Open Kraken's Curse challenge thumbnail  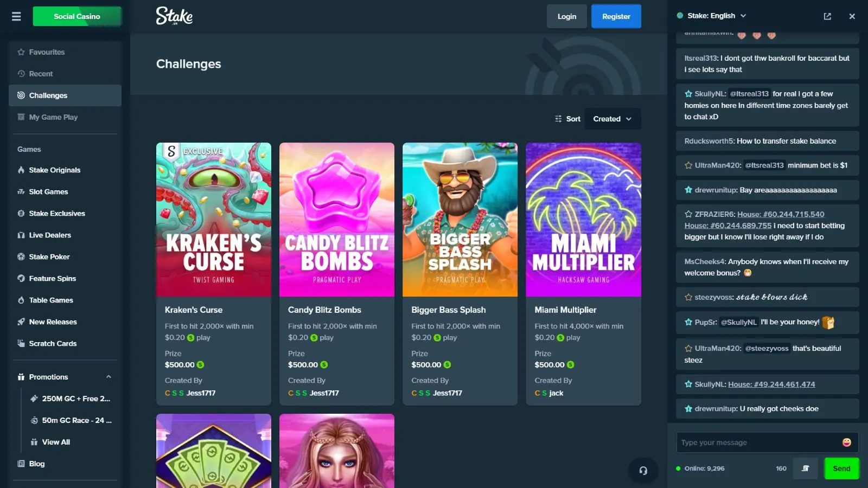click(214, 220)
